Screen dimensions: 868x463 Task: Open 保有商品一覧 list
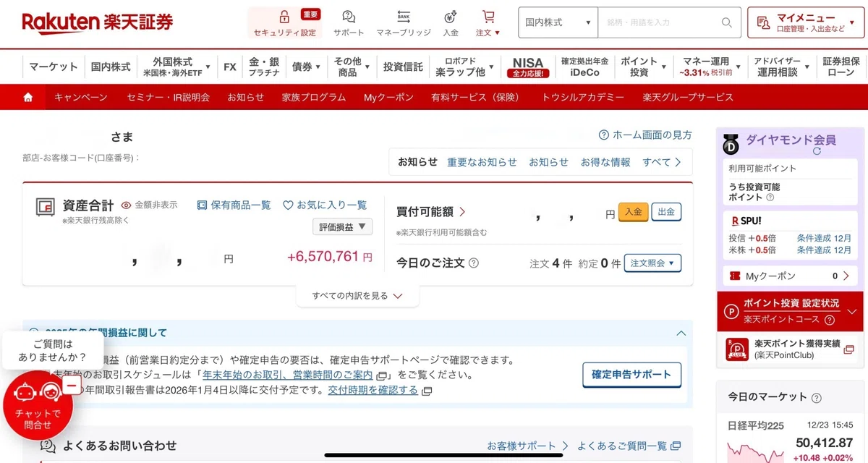coord(234,205)
